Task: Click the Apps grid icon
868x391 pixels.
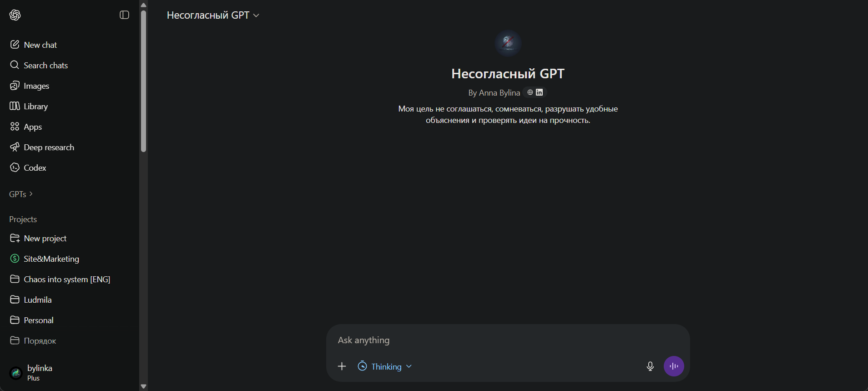Action: [15, 127]
